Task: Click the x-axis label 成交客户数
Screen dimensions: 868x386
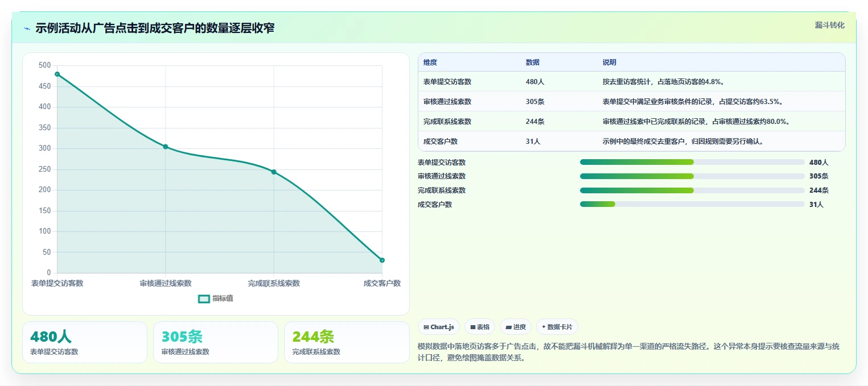Action: pos(382,283)
